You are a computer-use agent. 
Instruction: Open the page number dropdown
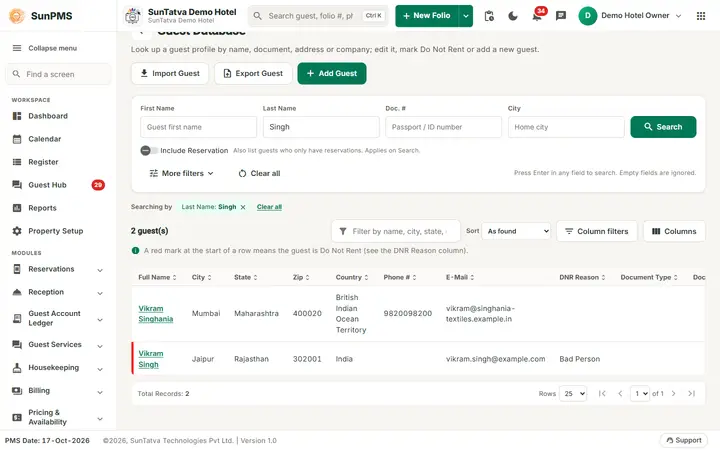pos(640,394)
